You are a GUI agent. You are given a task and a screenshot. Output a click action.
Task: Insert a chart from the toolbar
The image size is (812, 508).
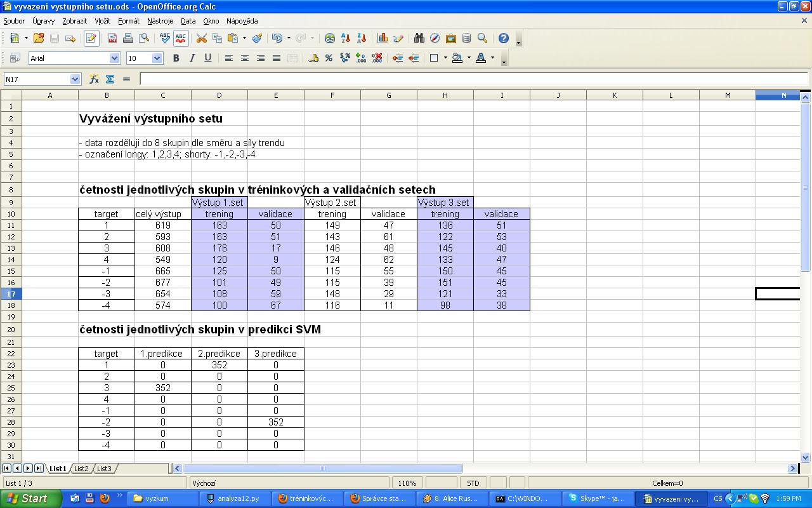tap(383, 38)
